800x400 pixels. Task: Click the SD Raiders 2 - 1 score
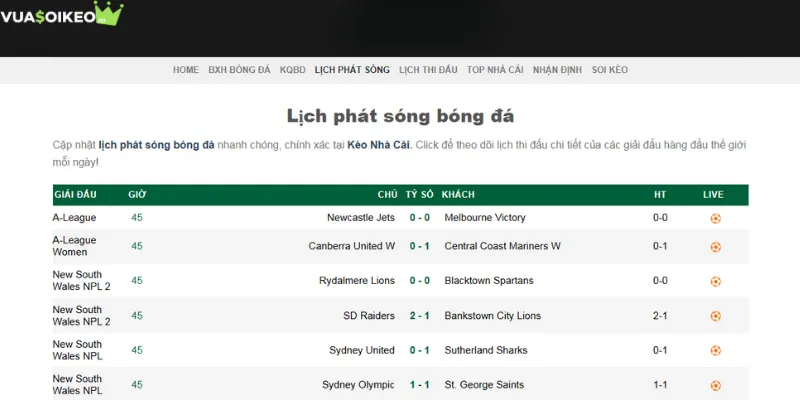420,316
